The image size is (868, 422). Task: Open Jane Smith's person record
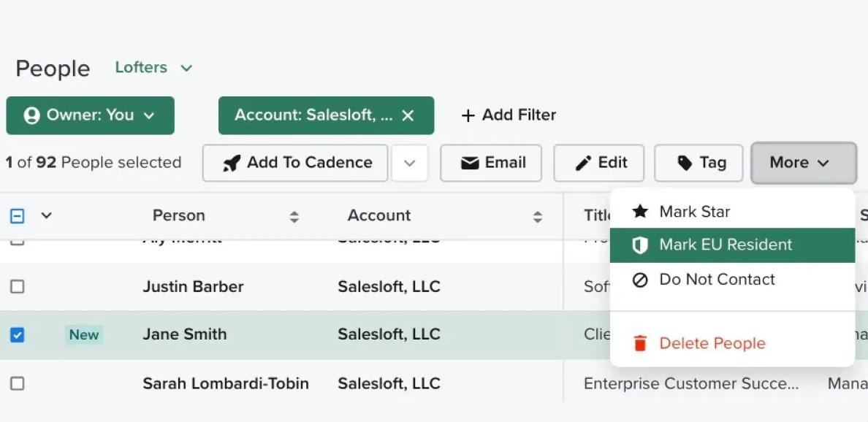tap(185, 334)
